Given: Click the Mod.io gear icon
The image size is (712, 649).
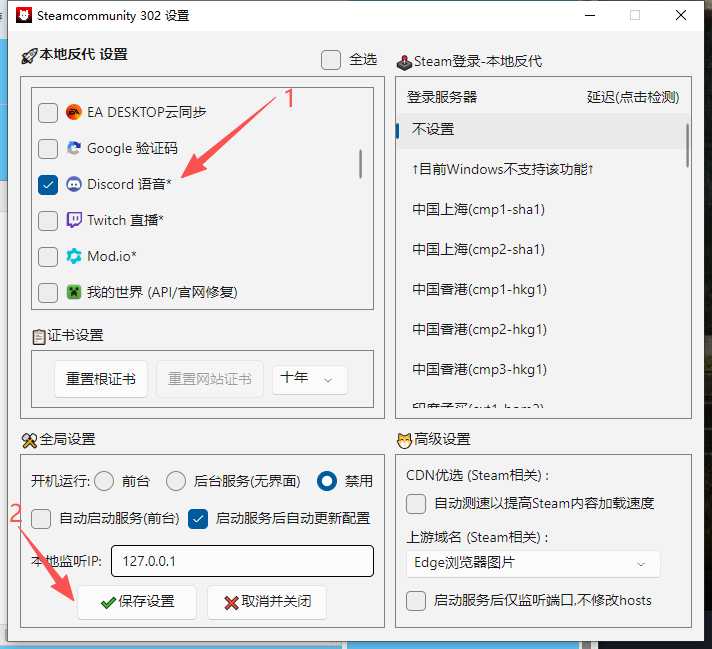Looking at the screenshot, I should point(74,257).
